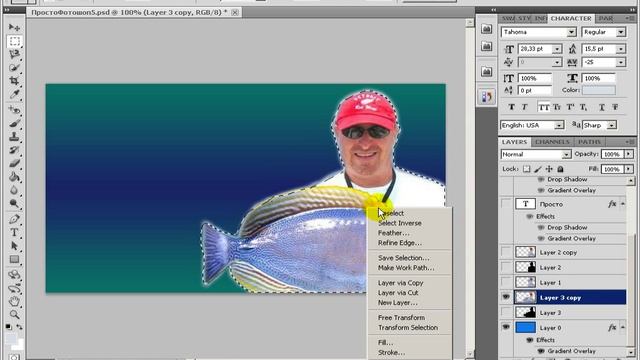Toggle Subscript text style

coord(584,107)
